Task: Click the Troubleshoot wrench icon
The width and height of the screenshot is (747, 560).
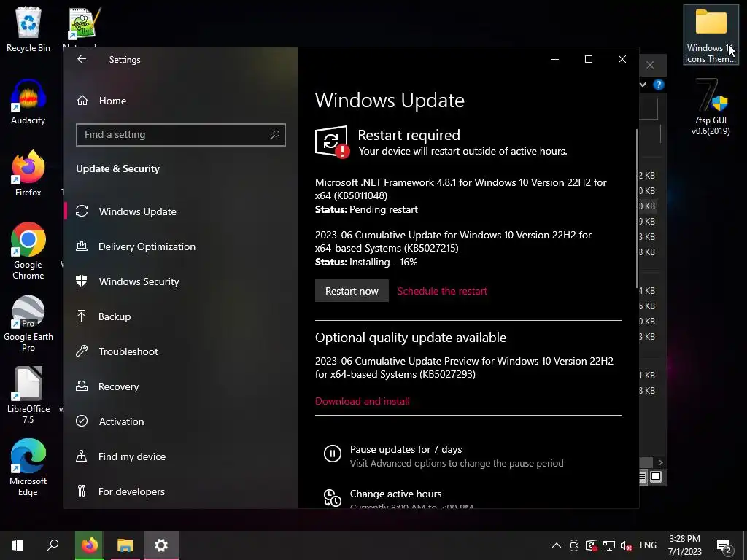Action: (x=82, y=351)
